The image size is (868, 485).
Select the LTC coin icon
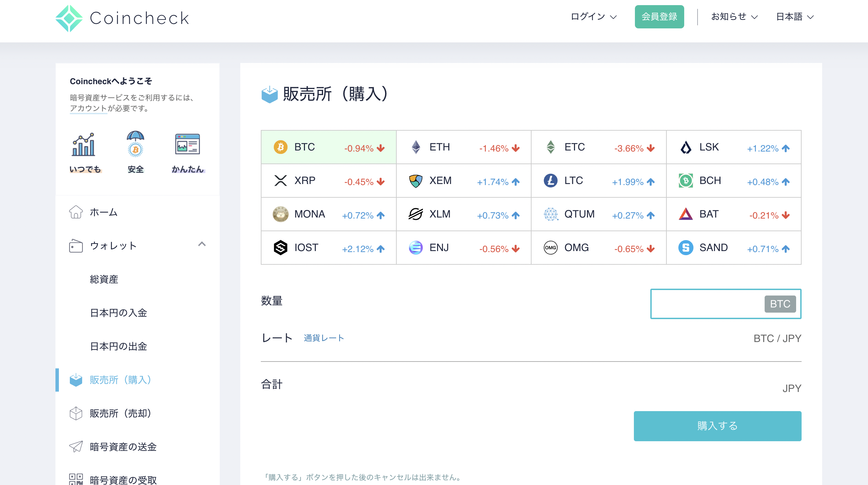[x=550, y=181]
